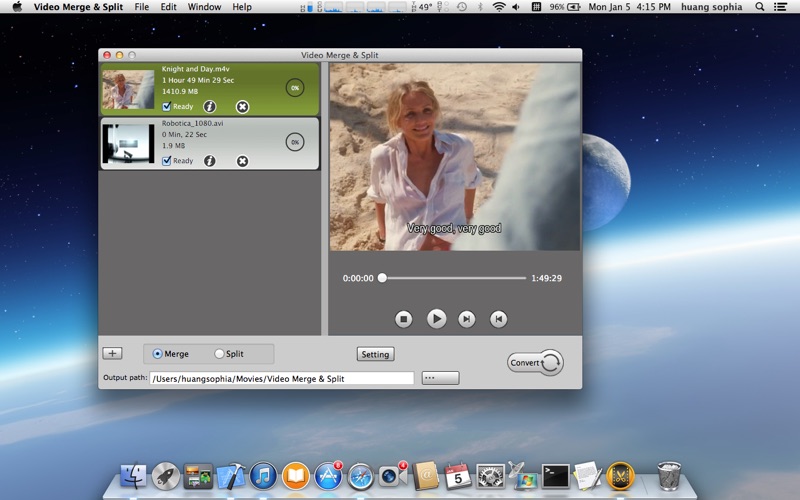Click the volume icon in menu bar
Viewport: 800px width, 500px height.
(516, 7)
